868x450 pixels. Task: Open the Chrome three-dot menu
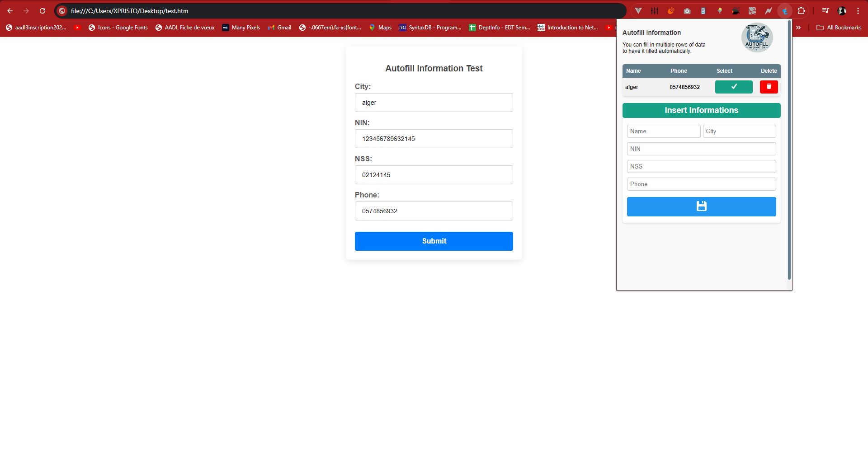point(858,11)
